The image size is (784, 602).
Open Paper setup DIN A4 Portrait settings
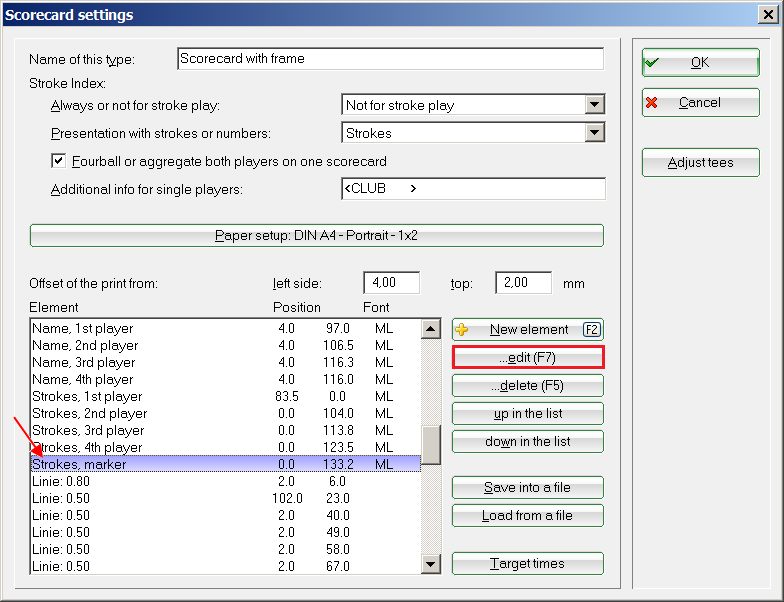[x=317, y=235]
